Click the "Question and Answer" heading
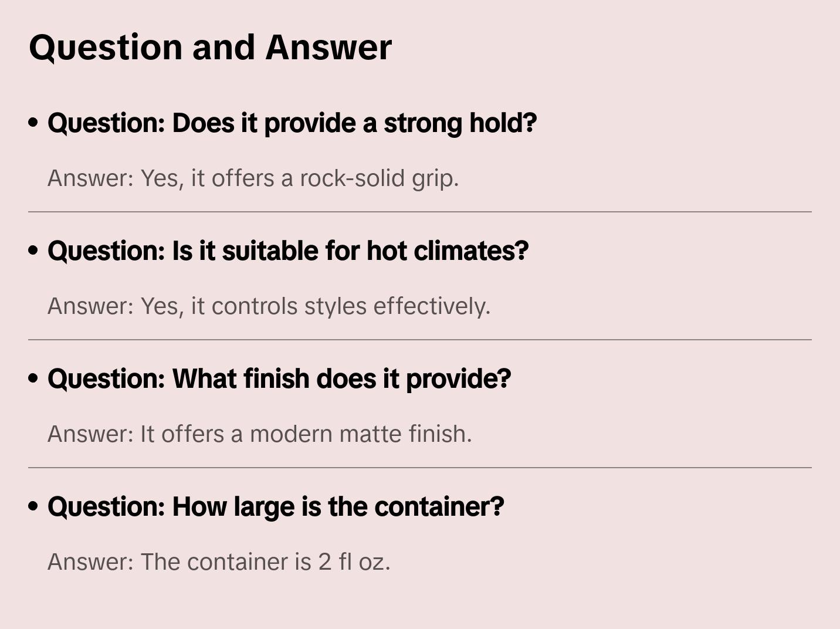 [210, 48]
